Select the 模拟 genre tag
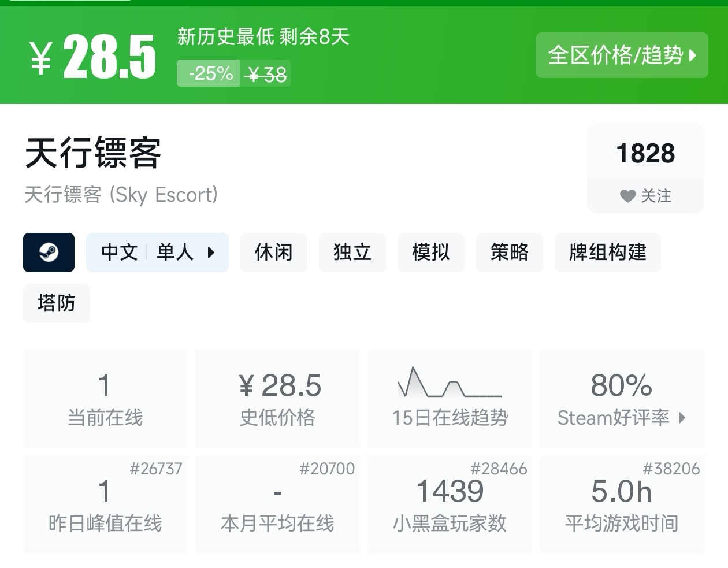Viewport: 728px width, 568px height. click(x=431, y=253)
